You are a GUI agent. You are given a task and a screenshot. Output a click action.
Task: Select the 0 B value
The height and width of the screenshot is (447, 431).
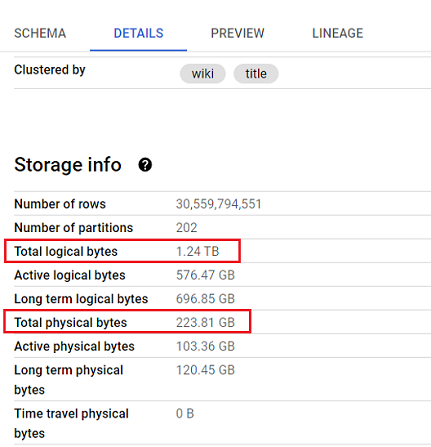click(185, 414)
